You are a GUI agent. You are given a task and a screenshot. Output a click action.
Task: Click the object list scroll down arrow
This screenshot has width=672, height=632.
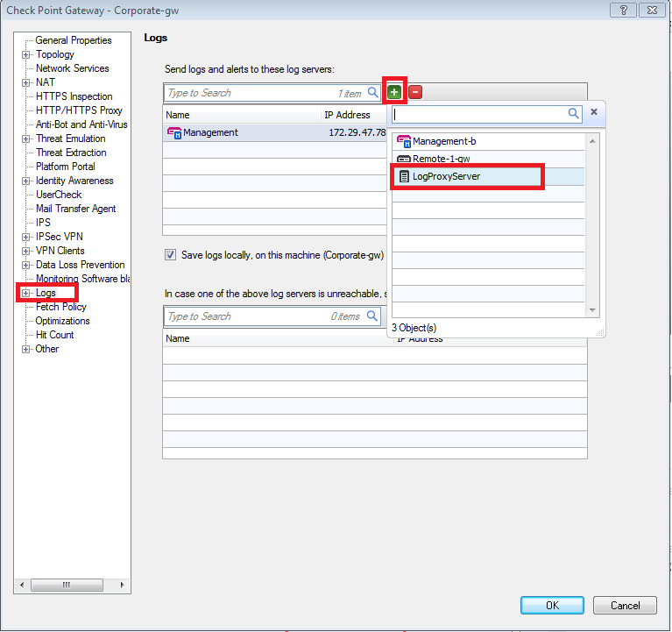592,310
